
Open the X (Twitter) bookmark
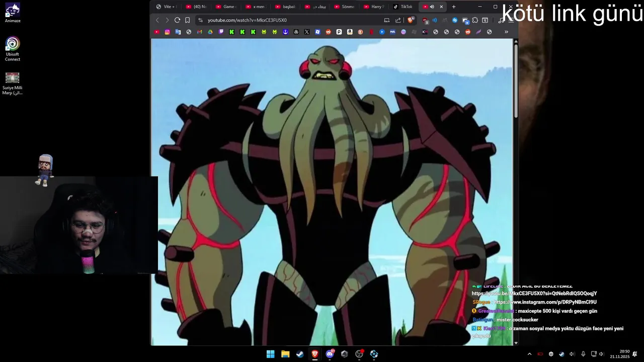[x=307, y=32]
